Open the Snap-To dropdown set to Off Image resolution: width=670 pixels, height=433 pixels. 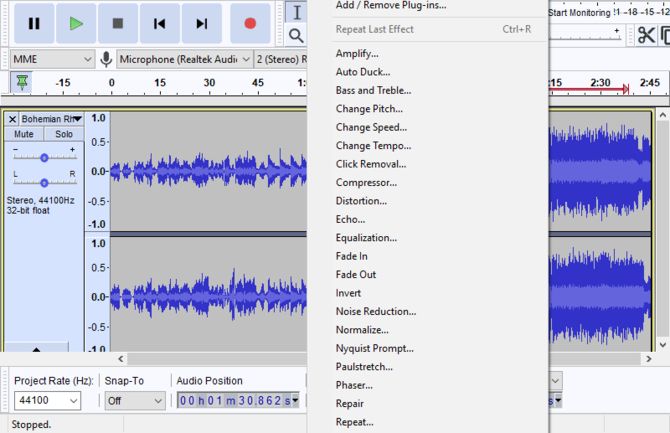point(133,401)
